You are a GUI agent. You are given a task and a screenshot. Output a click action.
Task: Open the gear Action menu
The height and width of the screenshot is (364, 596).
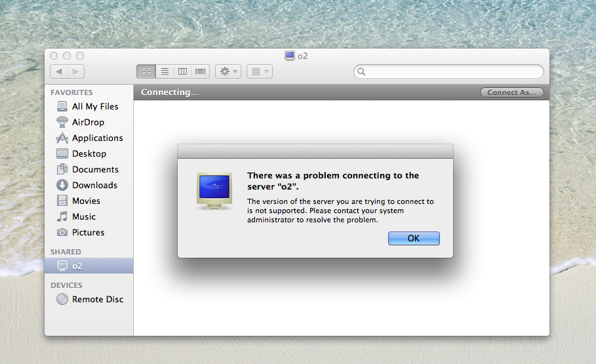pos(228,71)
